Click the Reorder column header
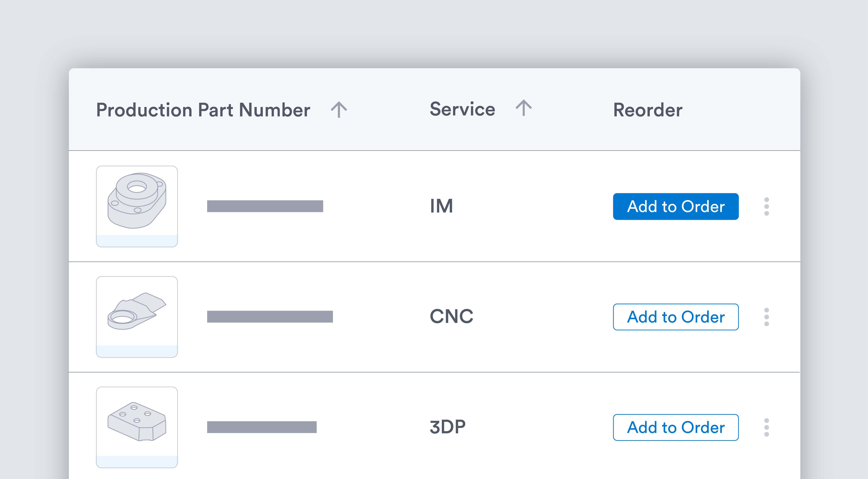868x479 pixels. (648, 110)
